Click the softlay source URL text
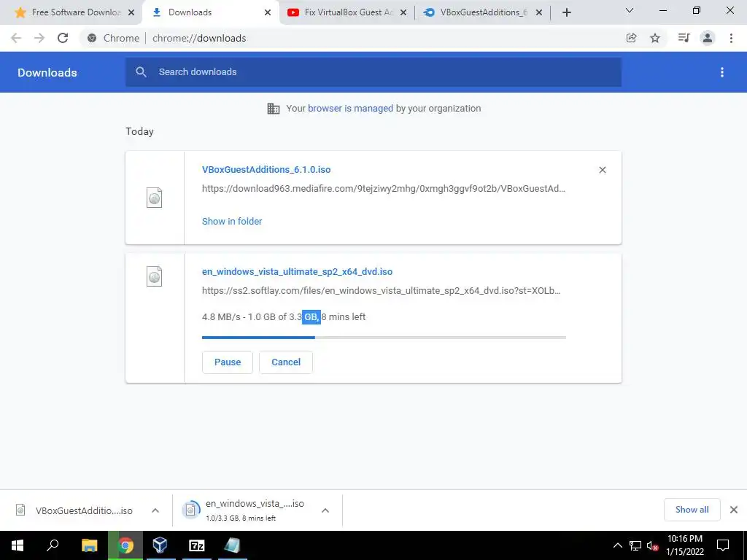 tap(381, 291)
